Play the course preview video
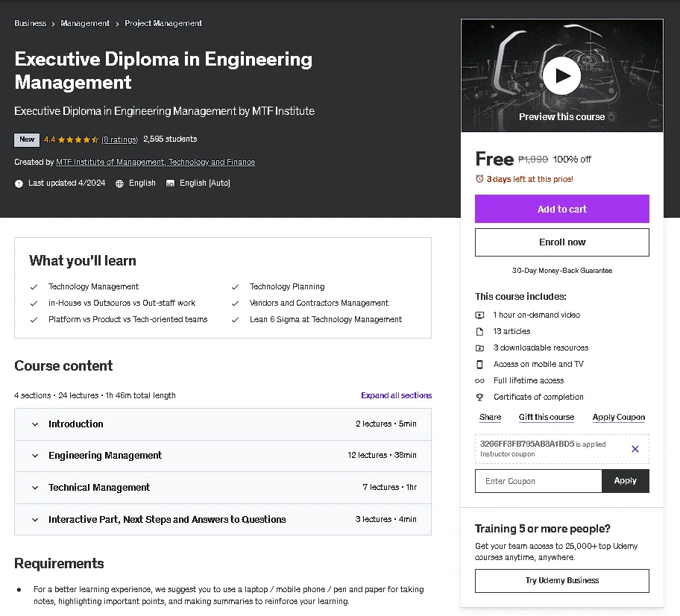Screen dimensions: 680x616 [561, 75]
